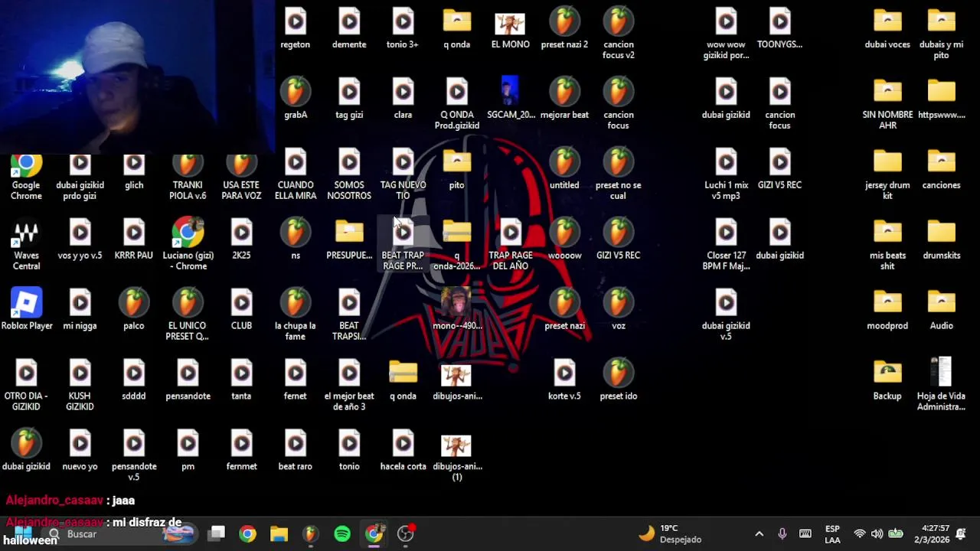Select the untitled FL Studio project
The height and width of the screenshot is (551, 980).
pyautogui.click(x=564, y=170)
